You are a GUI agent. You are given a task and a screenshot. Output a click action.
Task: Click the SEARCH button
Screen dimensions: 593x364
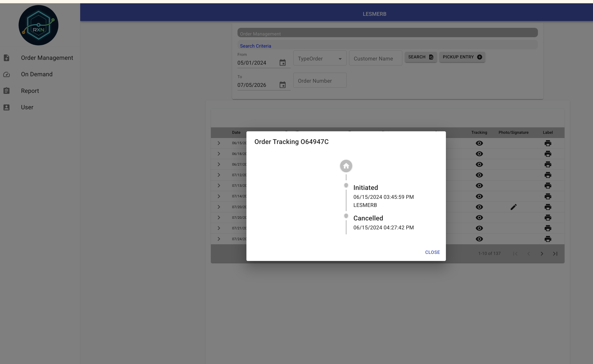tap(421, 57)
